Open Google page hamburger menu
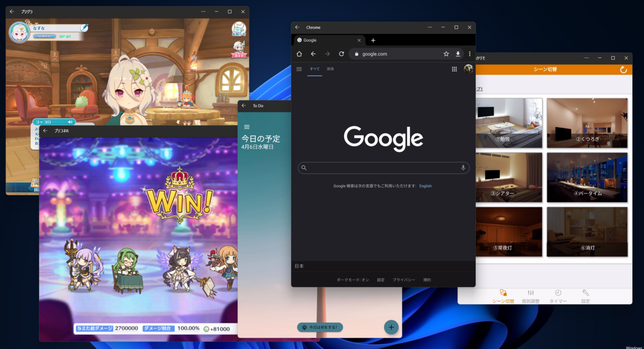The image size is (644, 349). coord(299,69)
